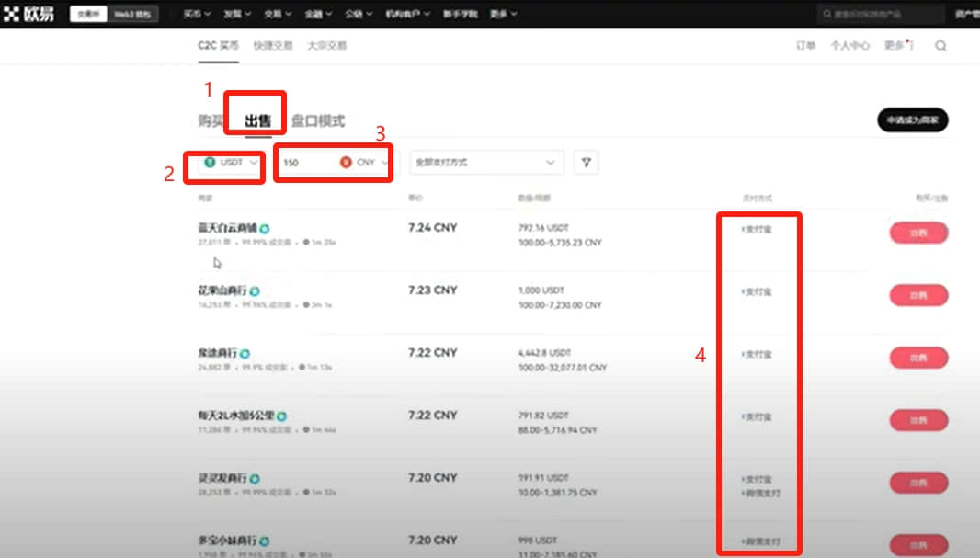Switch to the 交易所 exchange toggle
The image size is (980, 558).
pyautogui.click(x=88, y=14)
